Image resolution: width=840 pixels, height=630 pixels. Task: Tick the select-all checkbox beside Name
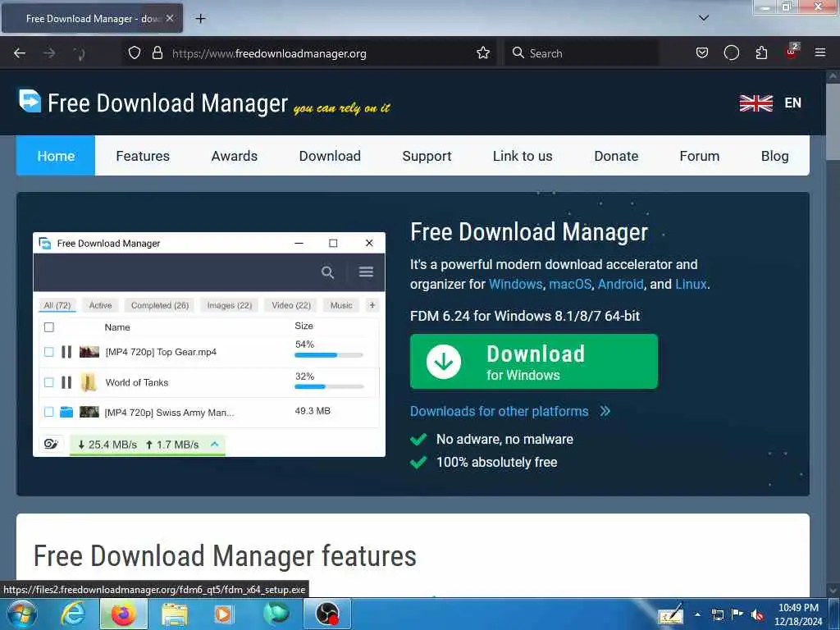click(x=48, y=327)
